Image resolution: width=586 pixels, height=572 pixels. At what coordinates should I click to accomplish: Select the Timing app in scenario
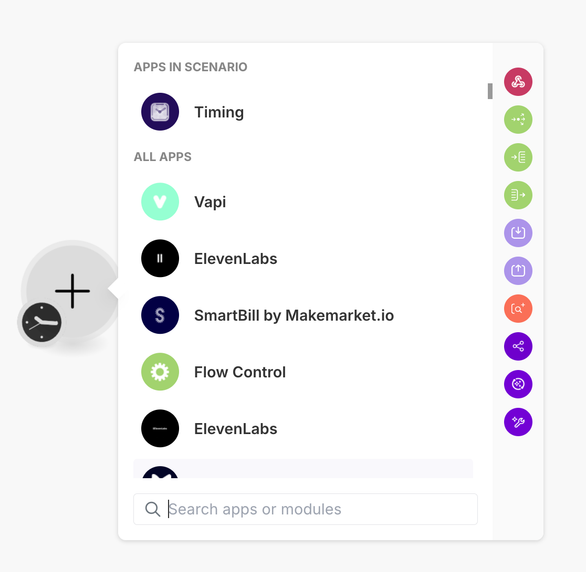pyautogui.click(x=303, y=112)
